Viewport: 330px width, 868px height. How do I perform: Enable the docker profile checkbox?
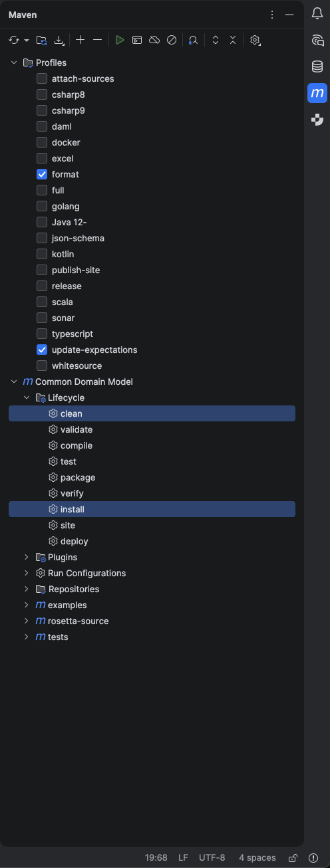tap(42, 142)
